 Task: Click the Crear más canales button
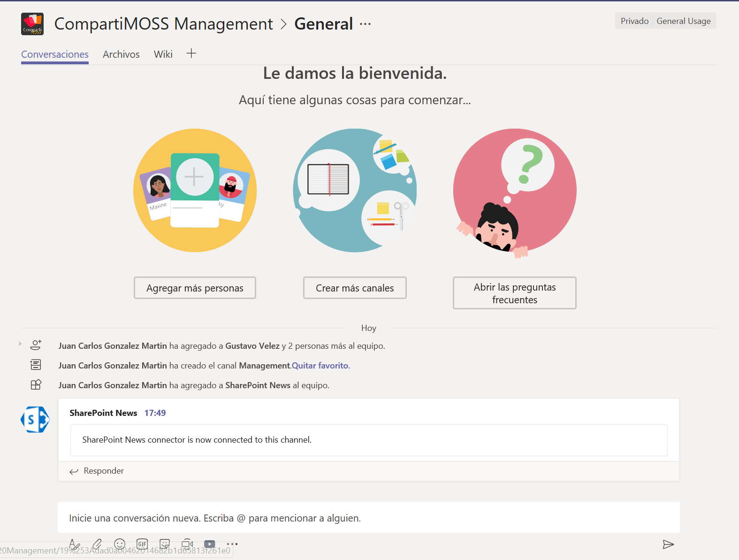[x=355, y=288]
